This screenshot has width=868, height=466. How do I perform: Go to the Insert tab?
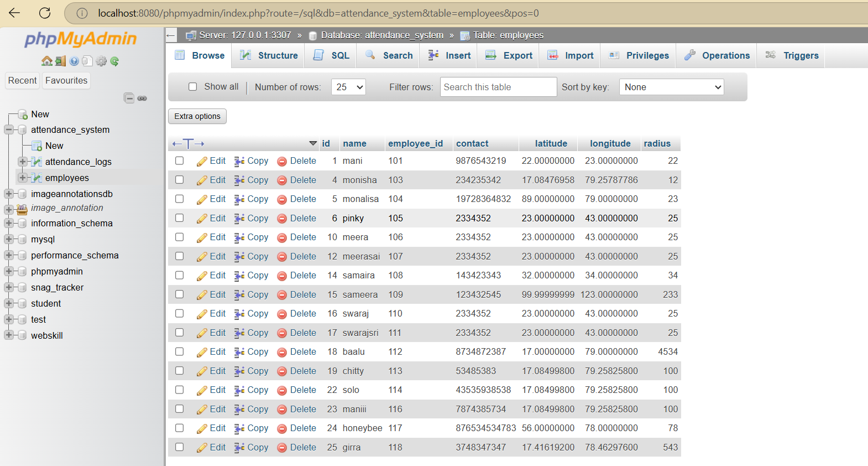pos(449,55)
